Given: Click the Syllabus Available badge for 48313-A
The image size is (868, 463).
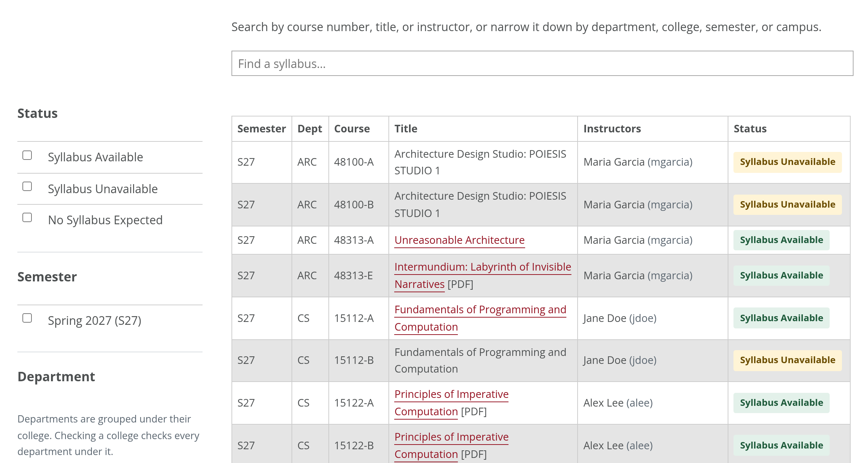Looking at the screenshot, I should point(781,240).
